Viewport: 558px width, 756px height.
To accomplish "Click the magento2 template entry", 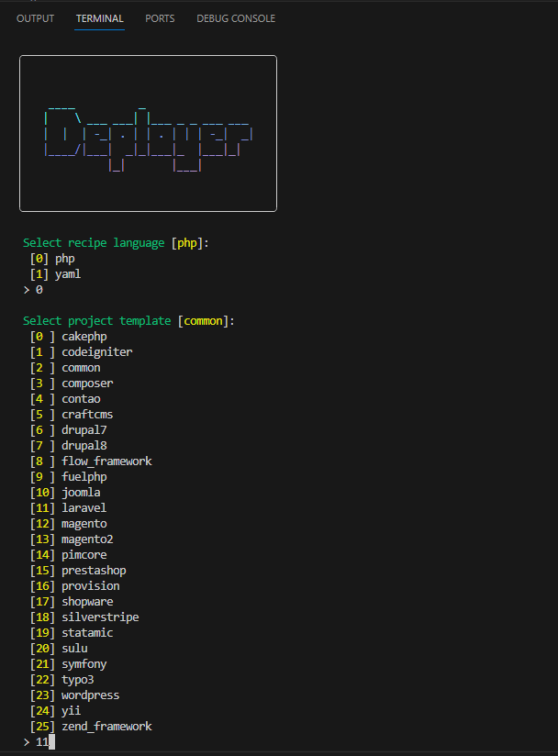I will tap(87, 539).
